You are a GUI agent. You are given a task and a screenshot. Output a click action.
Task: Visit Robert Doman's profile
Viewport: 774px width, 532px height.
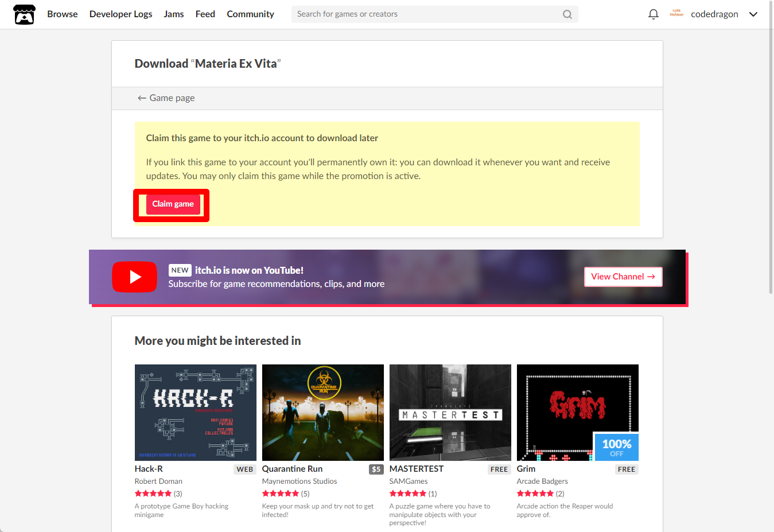click(x=158, y=481)
